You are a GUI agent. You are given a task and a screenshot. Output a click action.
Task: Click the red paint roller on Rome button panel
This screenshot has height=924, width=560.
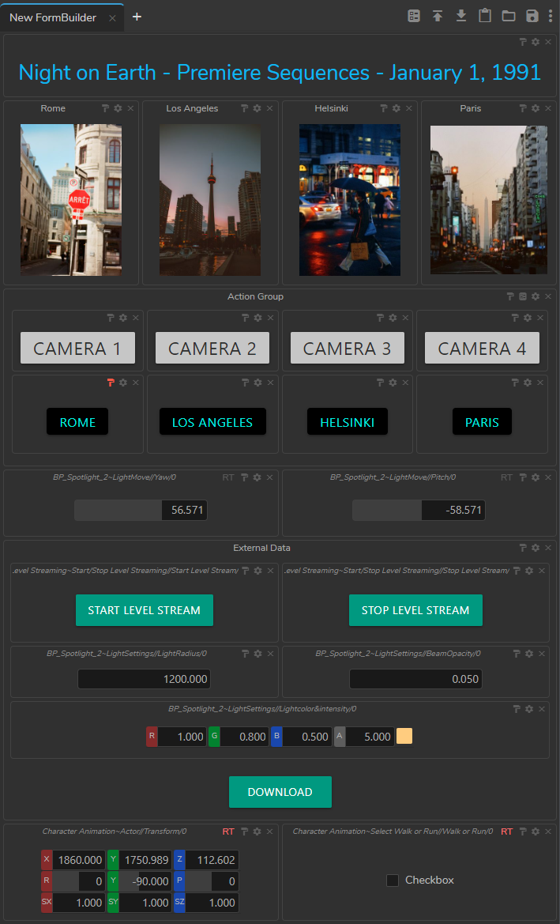click(x=111, y=383)
